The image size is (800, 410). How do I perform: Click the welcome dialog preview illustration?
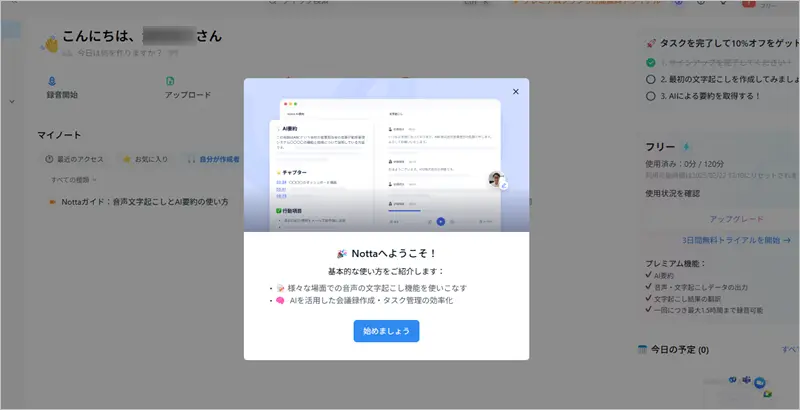pyautogui.click(x=386, y=155)
